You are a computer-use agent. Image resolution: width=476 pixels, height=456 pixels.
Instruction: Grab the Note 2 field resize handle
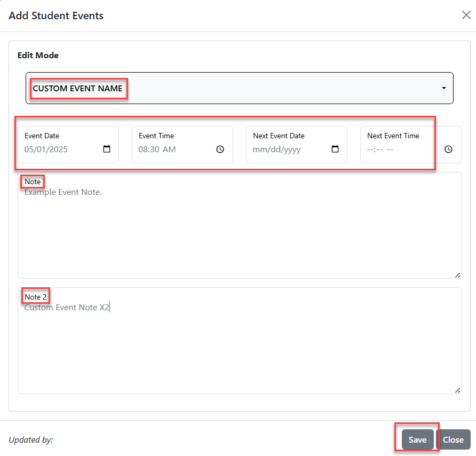tap(458, 391)
